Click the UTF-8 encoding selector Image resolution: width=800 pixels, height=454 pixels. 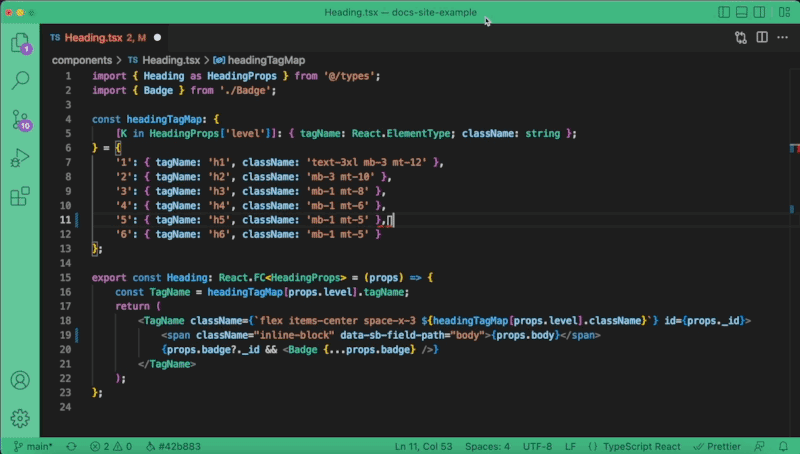pyautogui.click(x=537, y=446)
